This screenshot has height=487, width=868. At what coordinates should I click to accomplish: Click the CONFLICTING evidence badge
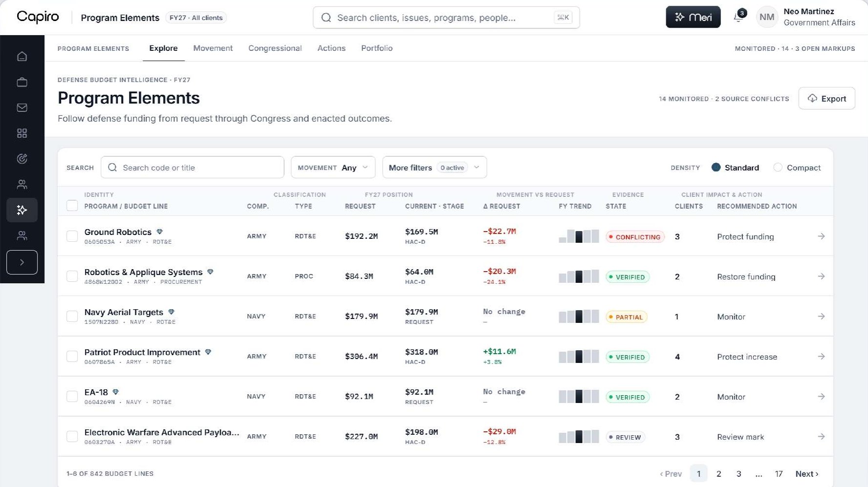pyautogui.click(x=635, y=237)
